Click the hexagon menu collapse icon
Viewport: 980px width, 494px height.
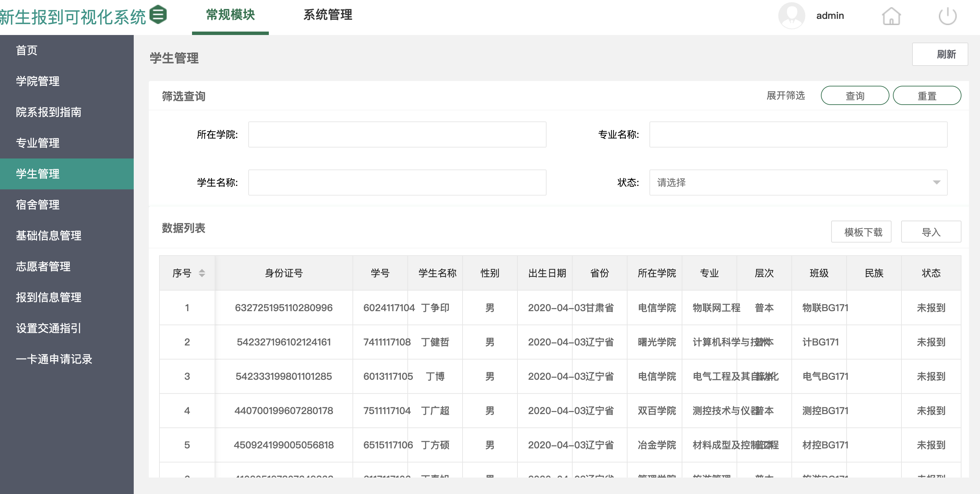[x=158, y=15]
